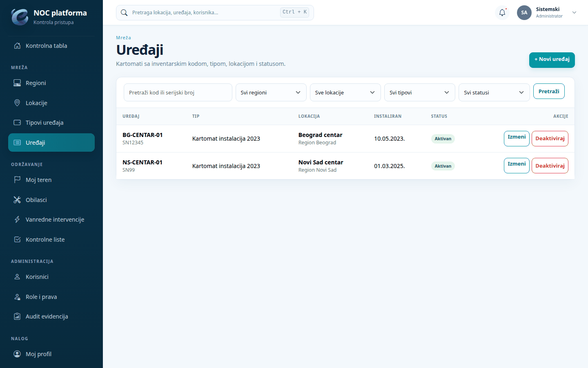Click the Lokacije pin icon
This screenshot has height=368, width=588.
pyautogui.click(x=17, y=103)
